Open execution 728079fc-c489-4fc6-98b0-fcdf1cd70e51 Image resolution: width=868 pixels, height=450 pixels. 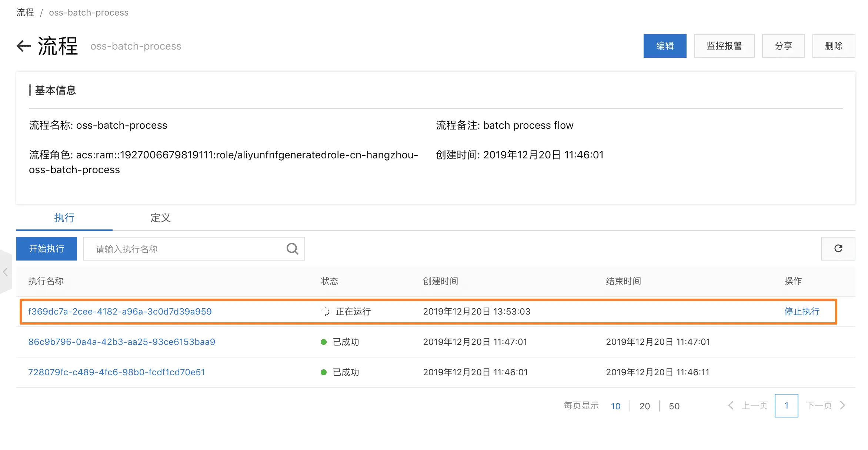117,372
